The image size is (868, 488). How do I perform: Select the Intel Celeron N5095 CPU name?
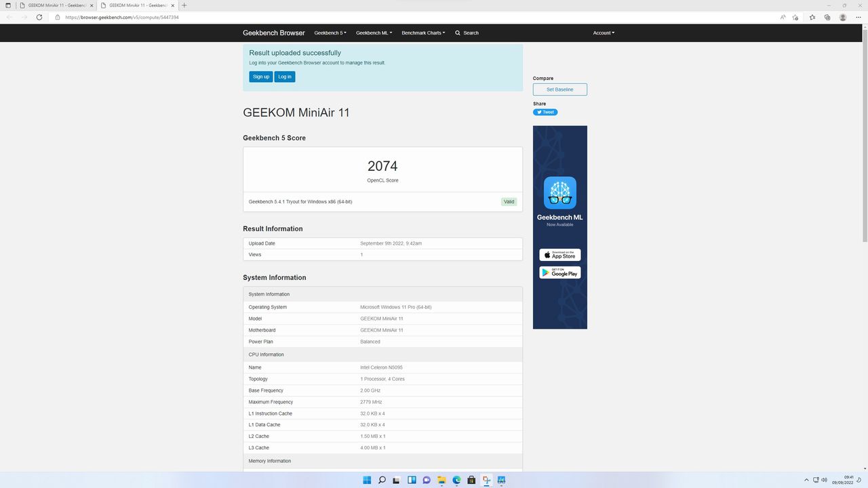(381, 367)
